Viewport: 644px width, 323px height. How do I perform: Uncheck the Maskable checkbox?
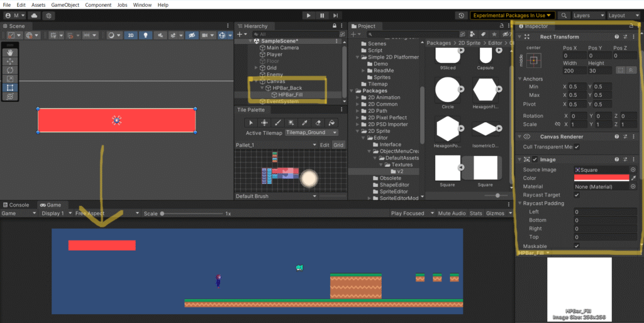tap(577, 246)
